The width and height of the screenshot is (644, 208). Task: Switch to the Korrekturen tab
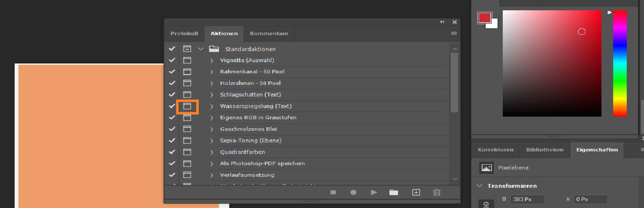[x=495, y=150]
